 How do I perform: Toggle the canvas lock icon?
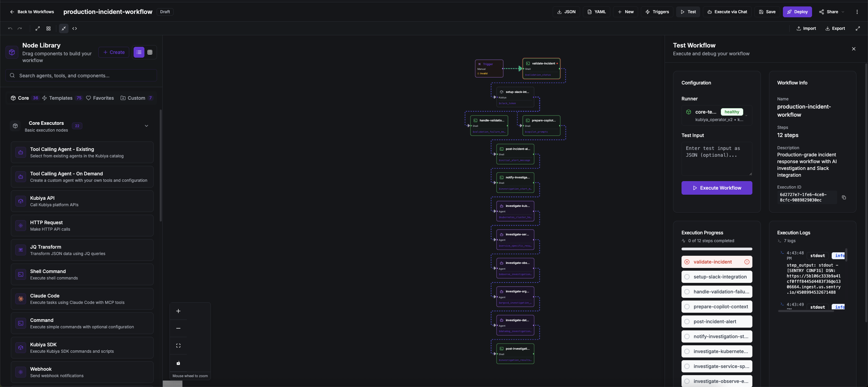pos(178,363)
